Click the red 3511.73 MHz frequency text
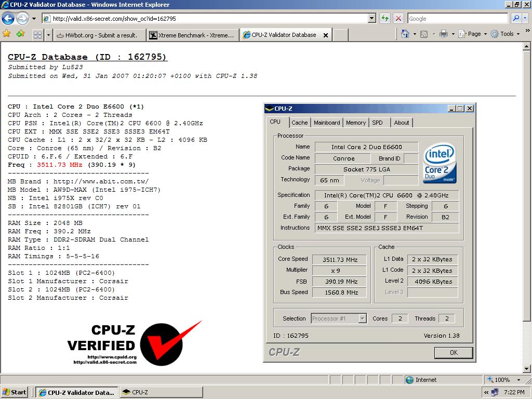The height and width of the screenshot is (399, 532). tap(59, 165)
